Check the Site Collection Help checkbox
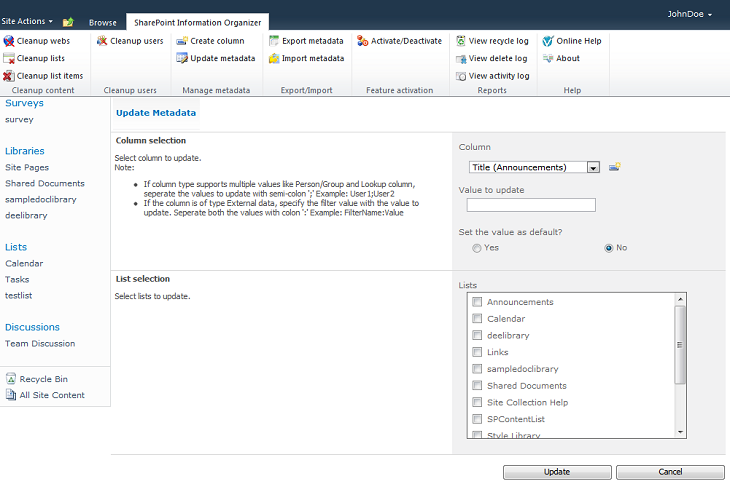This screenshot has width=730, height=484. click(477, 402)
